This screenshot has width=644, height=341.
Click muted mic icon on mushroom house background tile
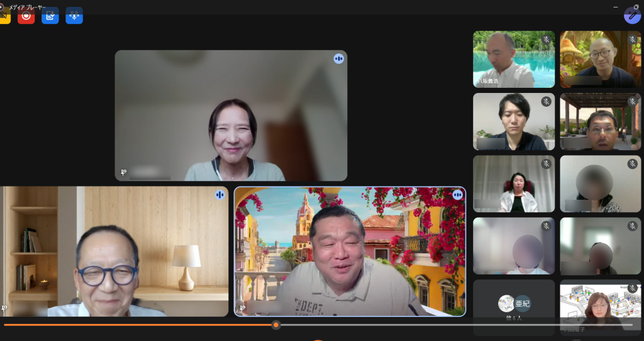coord(632,40)
